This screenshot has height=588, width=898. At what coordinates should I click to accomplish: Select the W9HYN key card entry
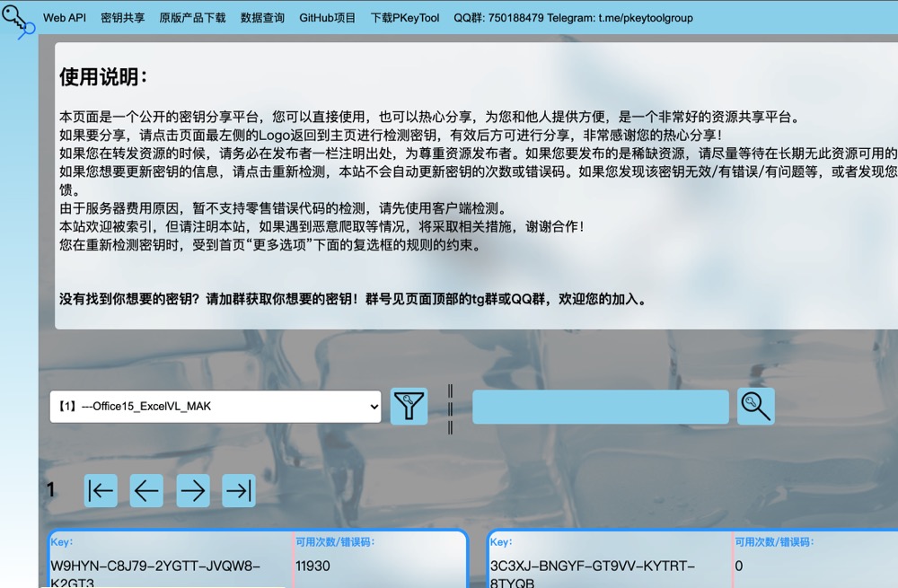(162, 561)
